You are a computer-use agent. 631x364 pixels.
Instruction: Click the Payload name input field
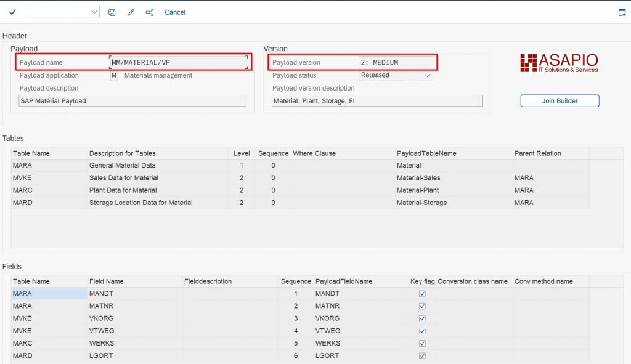(x=178, y=62)
